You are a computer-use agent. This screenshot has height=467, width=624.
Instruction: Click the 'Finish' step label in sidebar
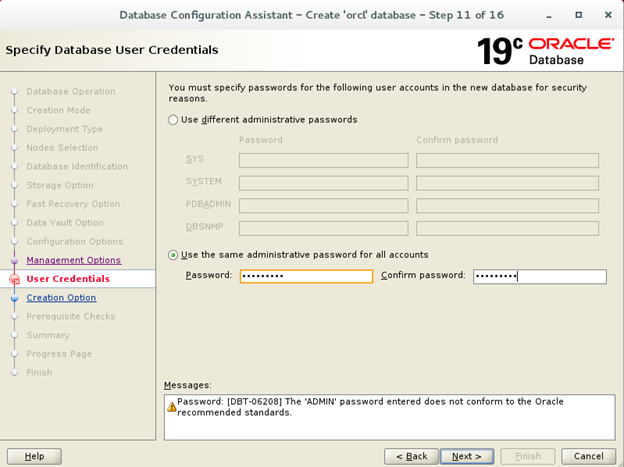[39, 373]
